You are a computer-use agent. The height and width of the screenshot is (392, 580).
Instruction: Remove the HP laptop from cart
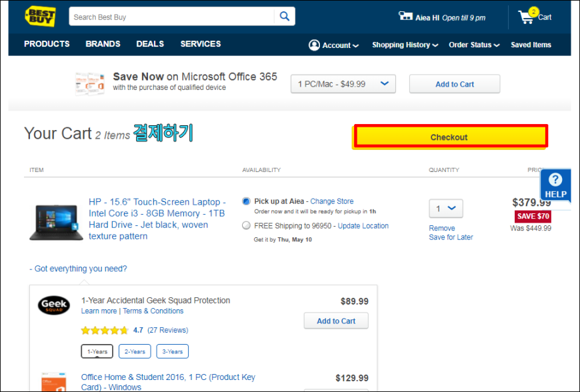point(441,228)
